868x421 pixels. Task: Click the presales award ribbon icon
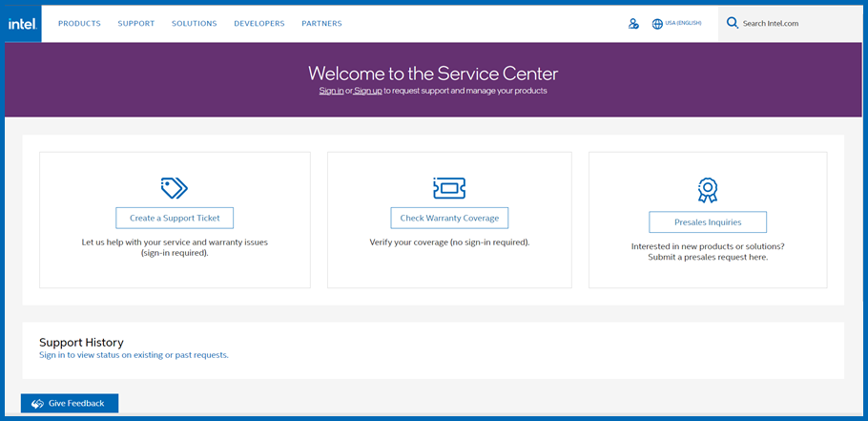(x=707, y=190)
